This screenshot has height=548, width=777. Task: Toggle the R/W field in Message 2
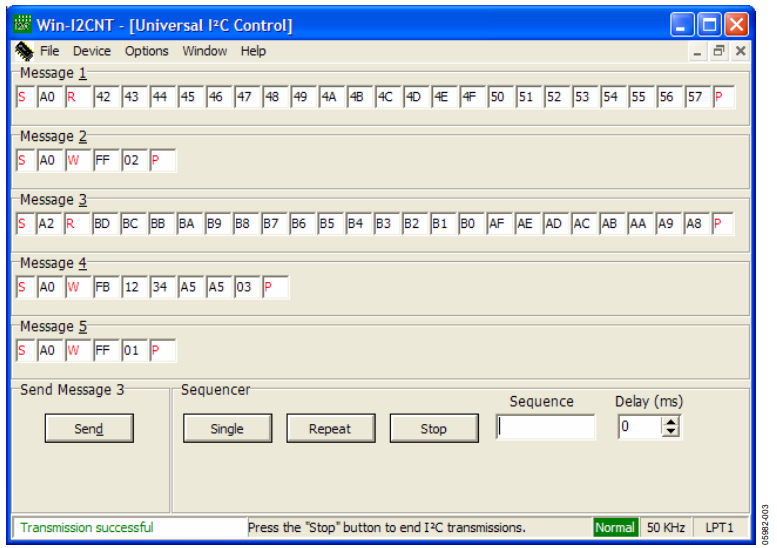(73, 161)
